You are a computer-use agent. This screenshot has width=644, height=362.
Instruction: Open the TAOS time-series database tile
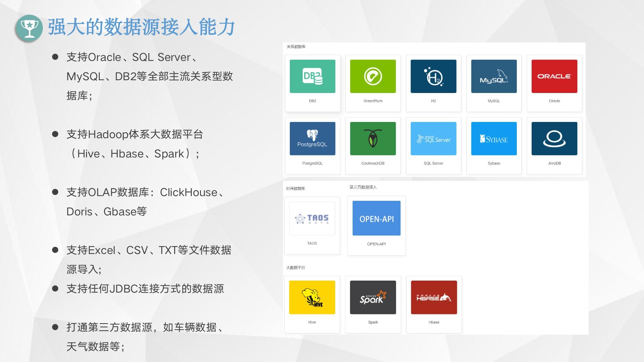(312, 218)
